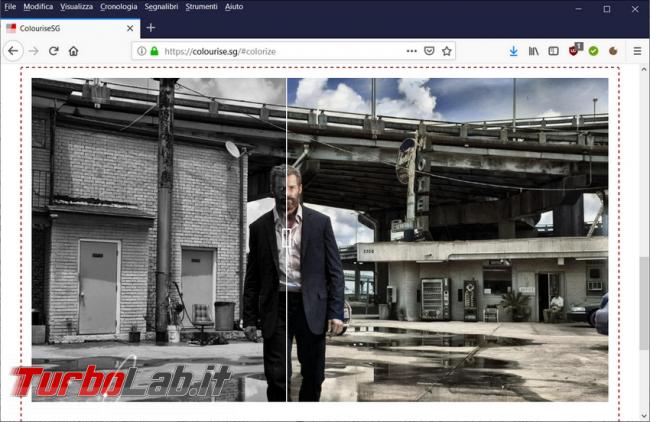The width and height of the screenshot is (650, 422).
Task: Open the Firefox hamburger menu
Action: click(x=637, y=51)
